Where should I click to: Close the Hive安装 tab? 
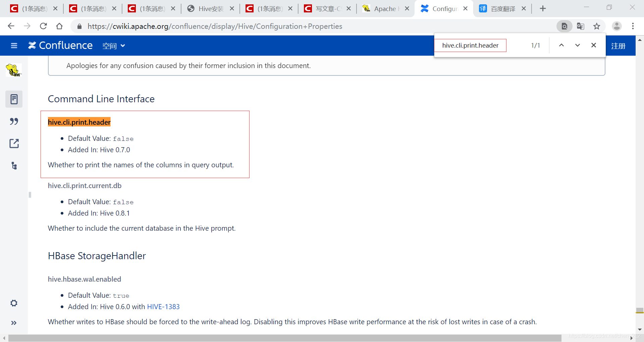click(232, 9)
